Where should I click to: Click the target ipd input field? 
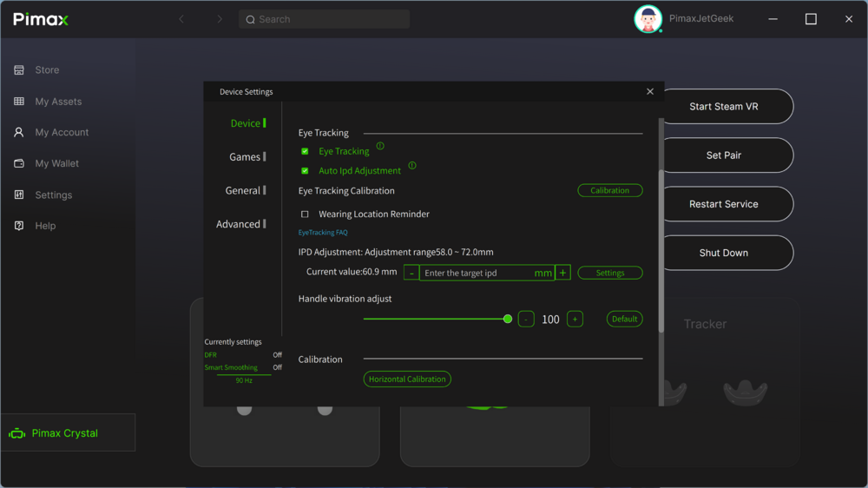tap(487, 273)
